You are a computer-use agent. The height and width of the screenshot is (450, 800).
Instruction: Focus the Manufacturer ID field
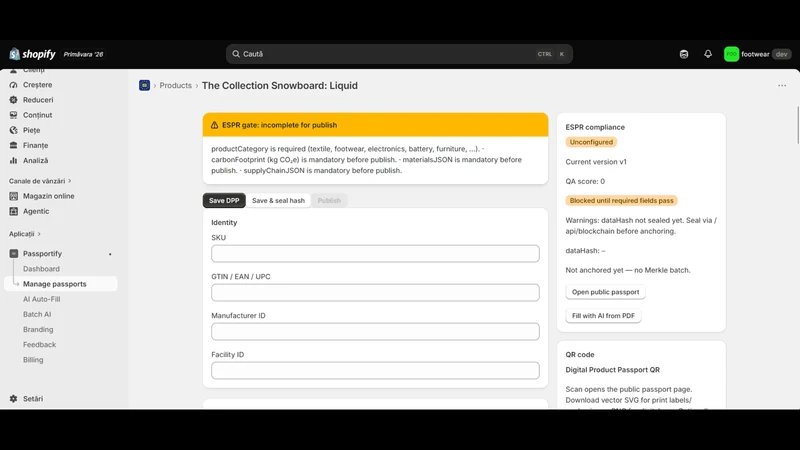tap(375, 332)
